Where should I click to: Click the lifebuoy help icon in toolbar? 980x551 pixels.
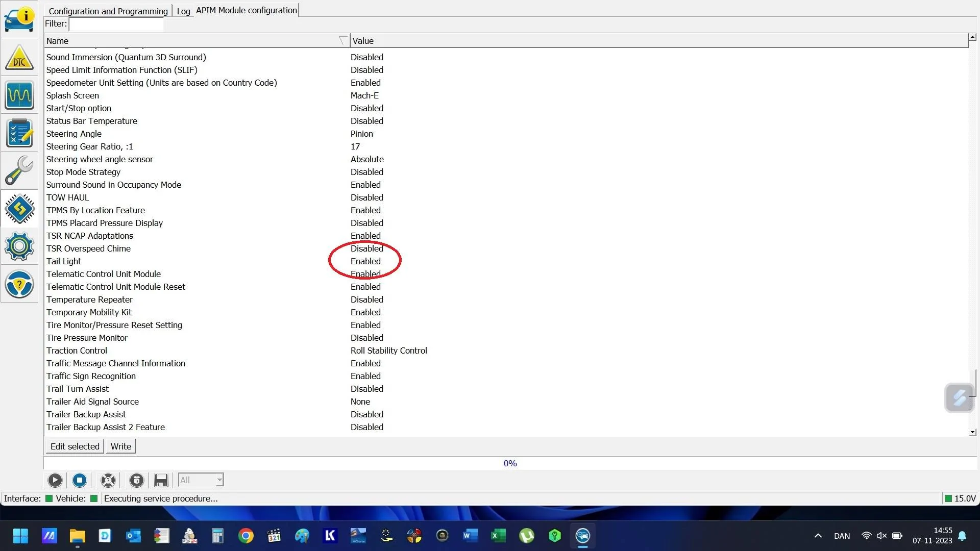pos(108,480)
